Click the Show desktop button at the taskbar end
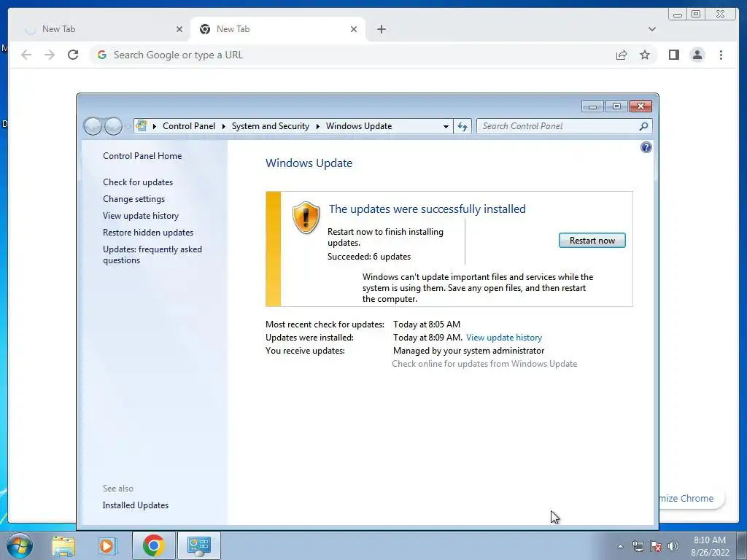The height and width of the screenshot is (560, 747). click(x=742, y=545)
